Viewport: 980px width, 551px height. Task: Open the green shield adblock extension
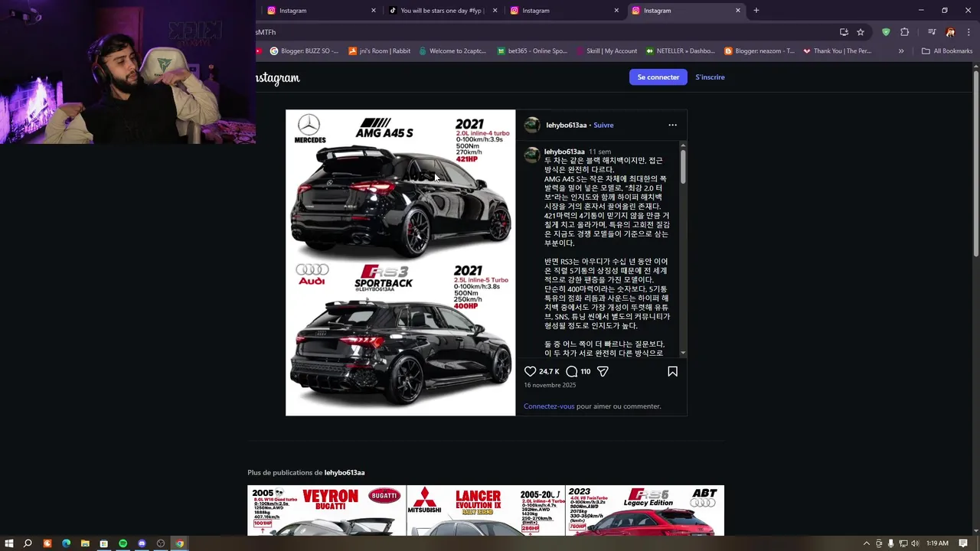tap(886, 32)
